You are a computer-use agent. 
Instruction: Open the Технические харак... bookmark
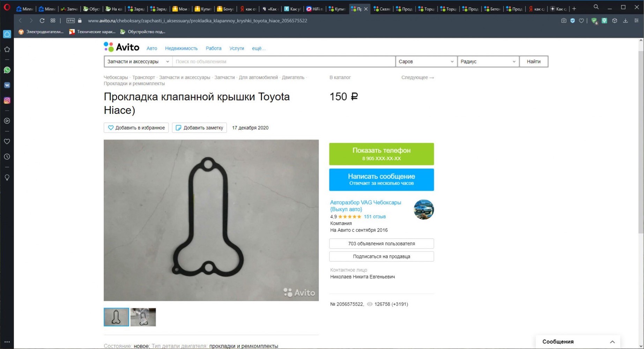click(92, 32)
